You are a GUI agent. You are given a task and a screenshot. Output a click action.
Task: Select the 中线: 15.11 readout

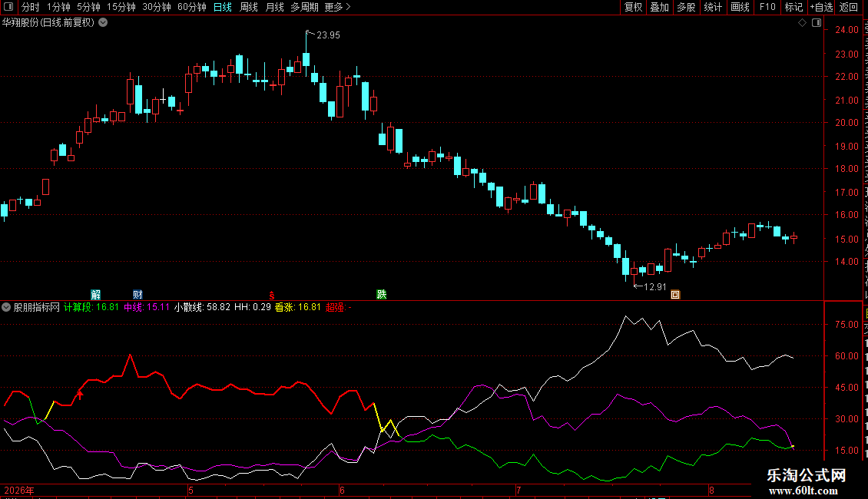click(147, 307)
